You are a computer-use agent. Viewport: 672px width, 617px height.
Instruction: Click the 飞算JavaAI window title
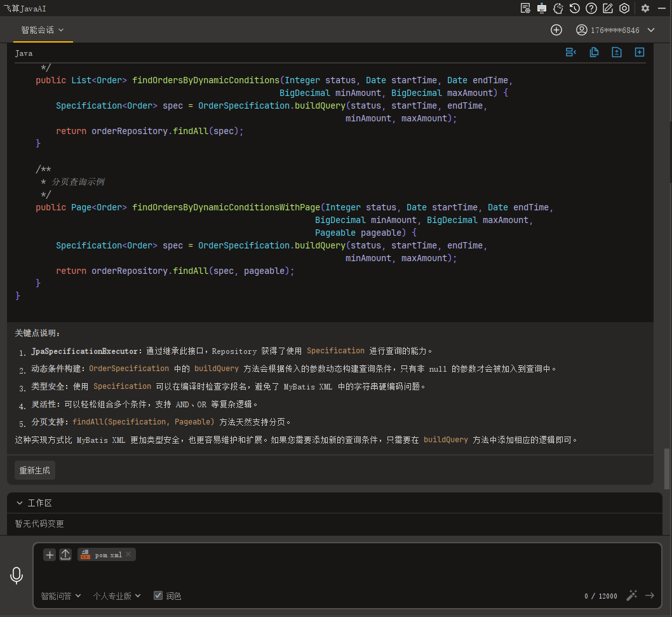click(x=24, y=8)
